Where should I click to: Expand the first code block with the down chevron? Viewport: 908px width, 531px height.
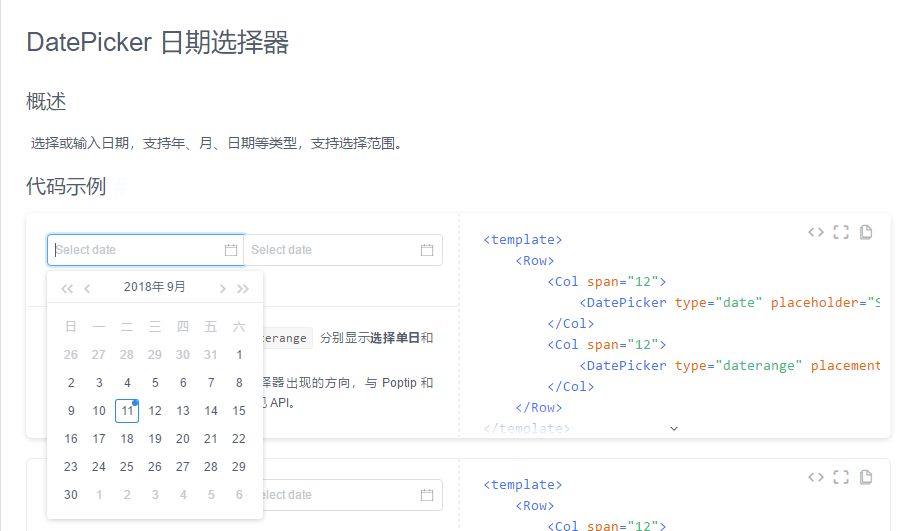tap(674, 429)
